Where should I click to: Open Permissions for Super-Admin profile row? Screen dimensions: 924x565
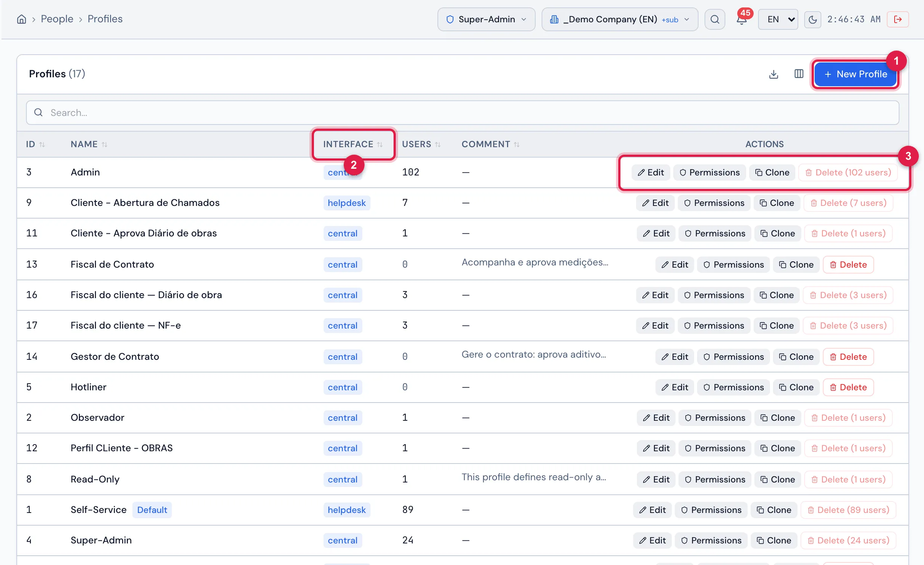[711, 540]
